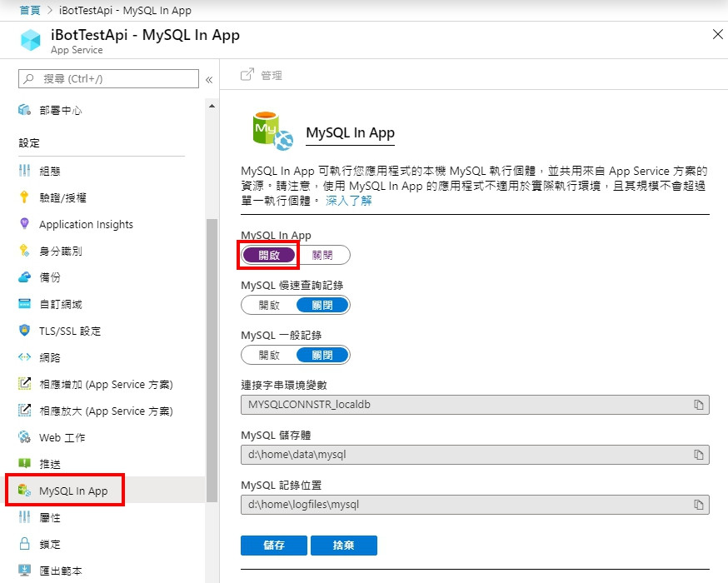Screen dimensions: 728x583
Task: Click the MySQL In App database logo
Action: (272, 132)
